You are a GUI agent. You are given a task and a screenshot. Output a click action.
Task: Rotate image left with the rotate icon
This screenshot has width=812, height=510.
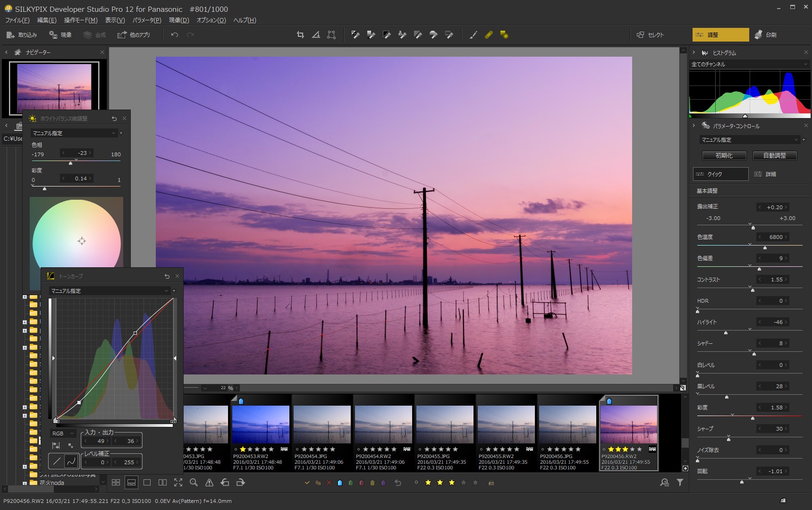[x=225, y=483]
